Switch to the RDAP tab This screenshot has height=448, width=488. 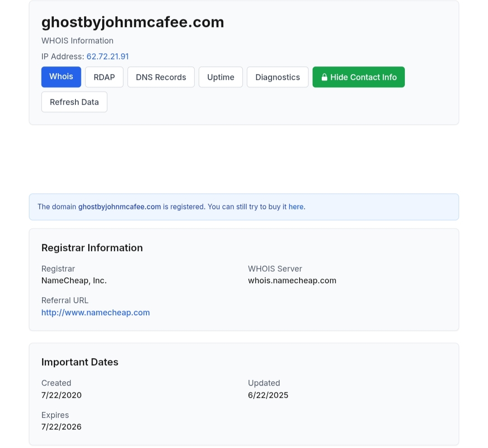(x=104, y=77)
